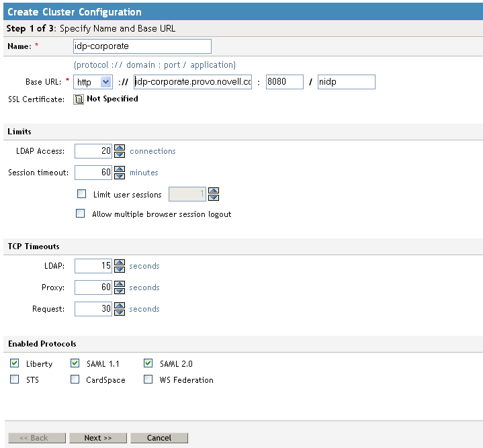
Task: Click the 'connections' unit label
Action: tap(152, 151)
